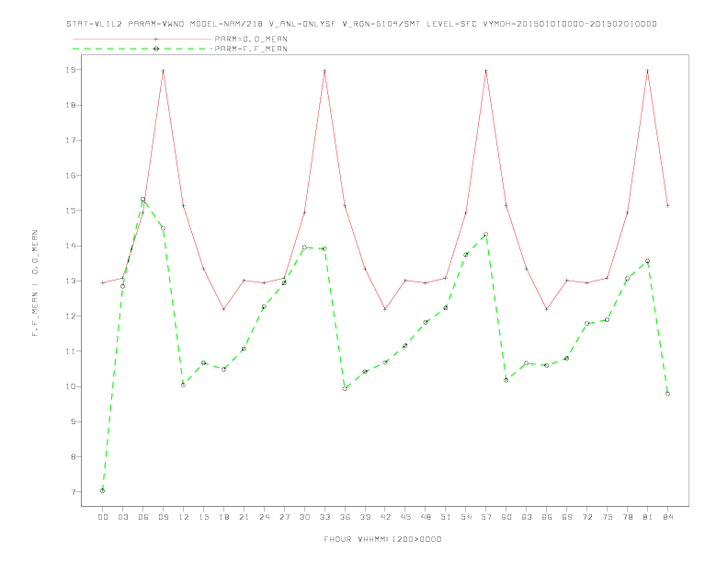This screenshot has width=728, height=563.
Task: Click x-axis tick label 60
Action: 506,517
